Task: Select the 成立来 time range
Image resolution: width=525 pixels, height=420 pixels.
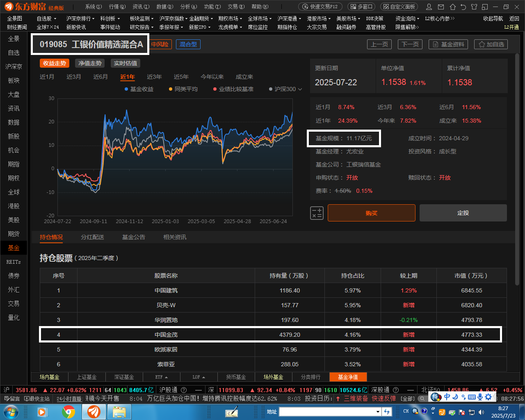Action: 244,77
